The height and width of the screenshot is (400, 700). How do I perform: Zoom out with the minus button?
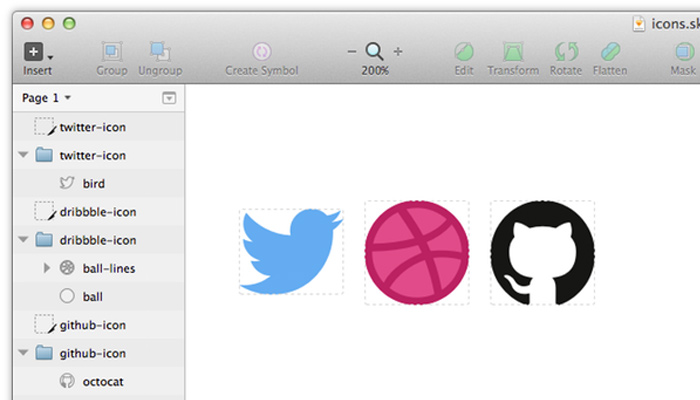click(x=352, y=51)
